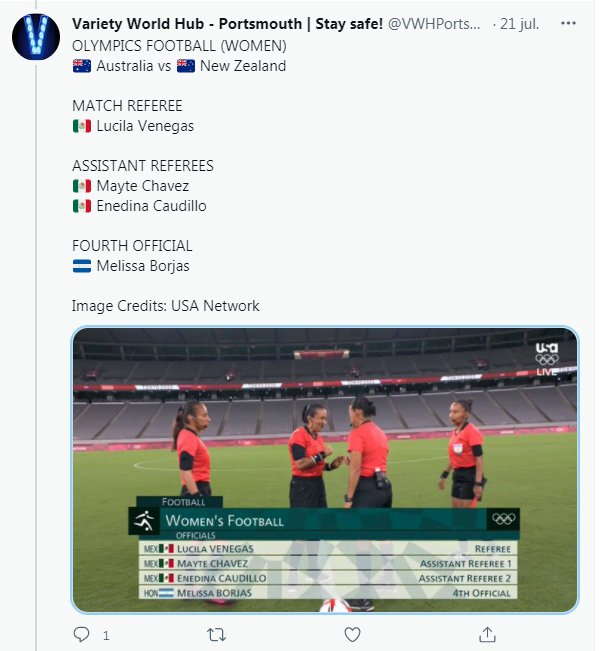Click the reply count number 1
613x651 pixels.
(106, 635)
